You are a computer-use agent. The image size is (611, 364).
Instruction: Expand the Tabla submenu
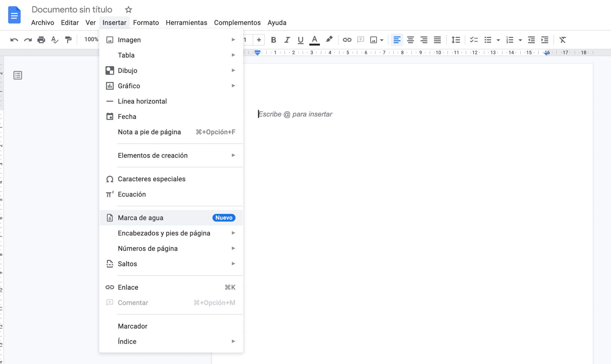[x=126, y=55]
